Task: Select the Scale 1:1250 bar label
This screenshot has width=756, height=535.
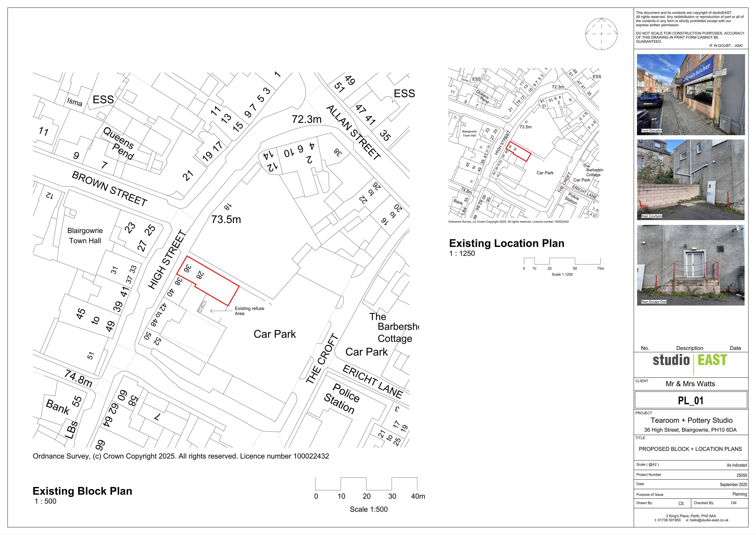Action: (x=562, y=274)
